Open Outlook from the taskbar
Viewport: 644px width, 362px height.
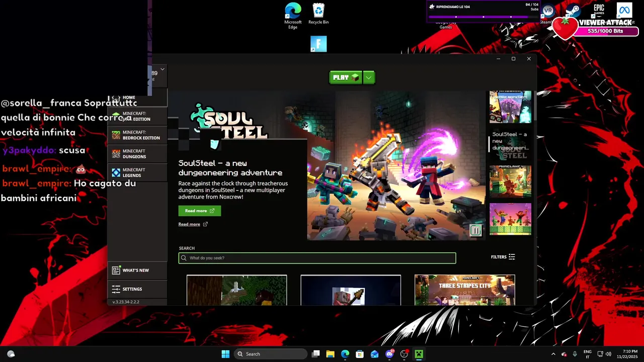tap(374, 354)
